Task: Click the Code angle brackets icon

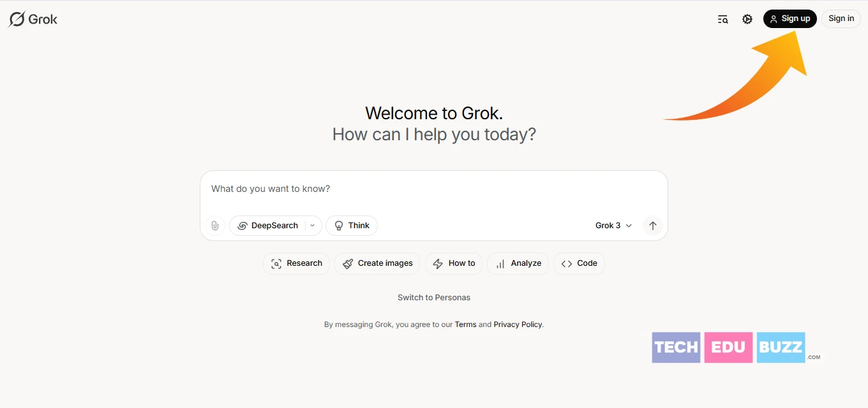Action: (x=567, y=264)
